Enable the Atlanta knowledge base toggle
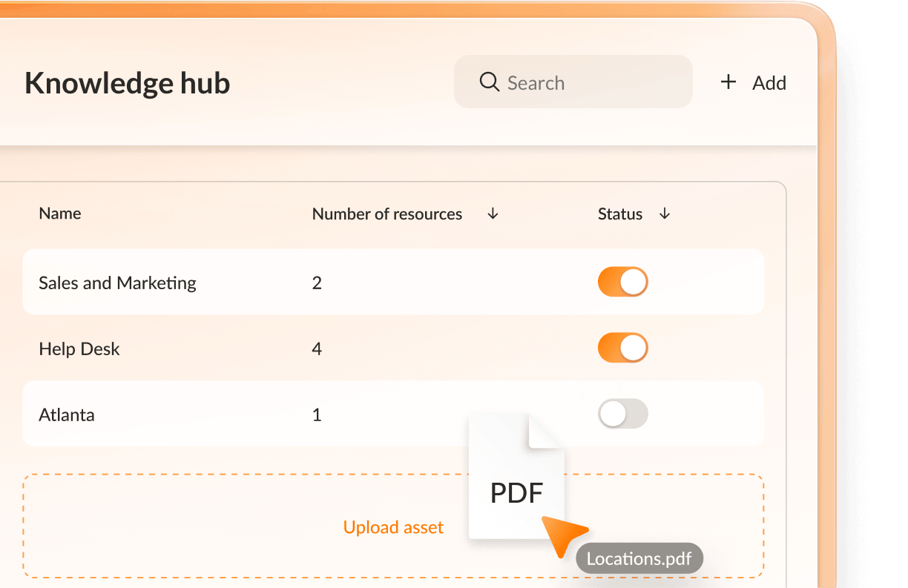This screenshot has width=908, height=588. (623, 414)
